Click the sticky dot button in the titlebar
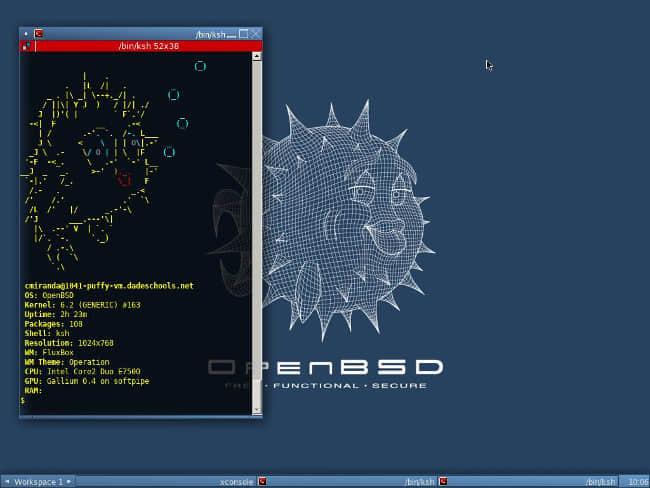The height and width of the screenshot is (488, 650). tap(26, 33)
